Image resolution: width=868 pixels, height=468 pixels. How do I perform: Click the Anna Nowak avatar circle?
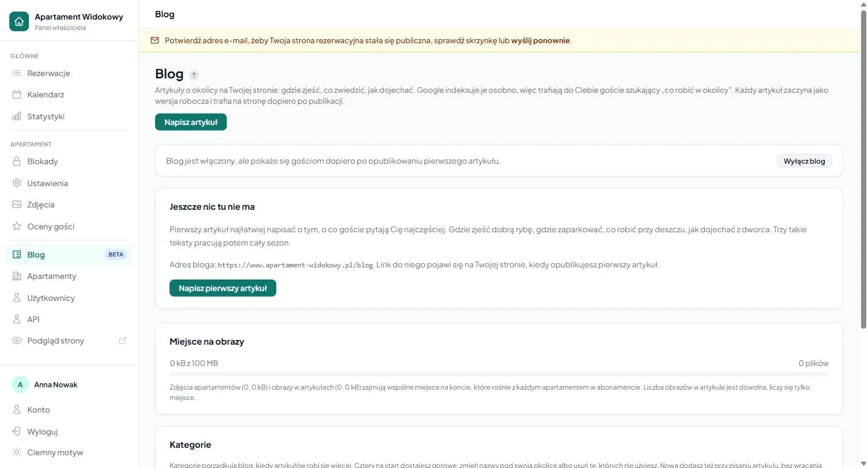(x=20, y=384)
